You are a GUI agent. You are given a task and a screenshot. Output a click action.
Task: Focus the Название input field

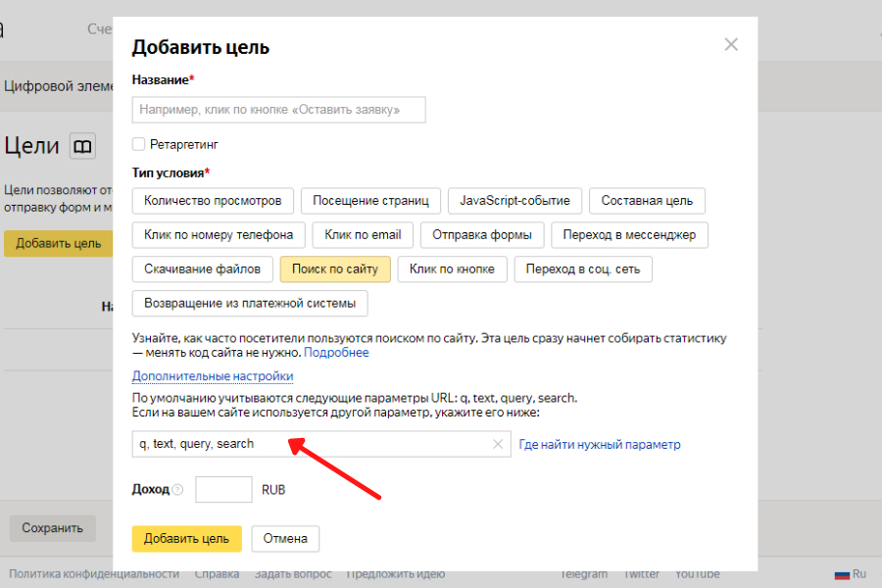tap(278, 110)
